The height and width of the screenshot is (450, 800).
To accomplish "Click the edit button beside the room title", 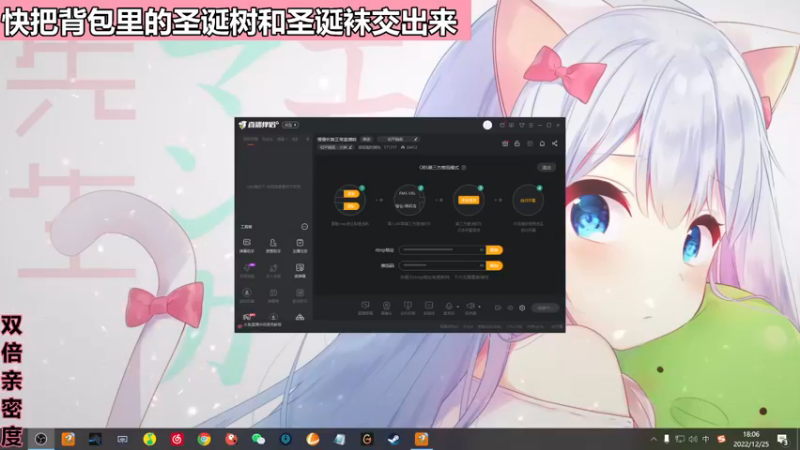I will (x=366, y=139).
